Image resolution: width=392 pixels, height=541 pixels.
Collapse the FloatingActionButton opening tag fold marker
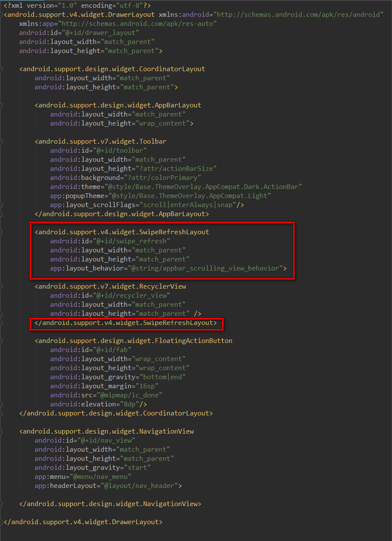coord(1,341)
